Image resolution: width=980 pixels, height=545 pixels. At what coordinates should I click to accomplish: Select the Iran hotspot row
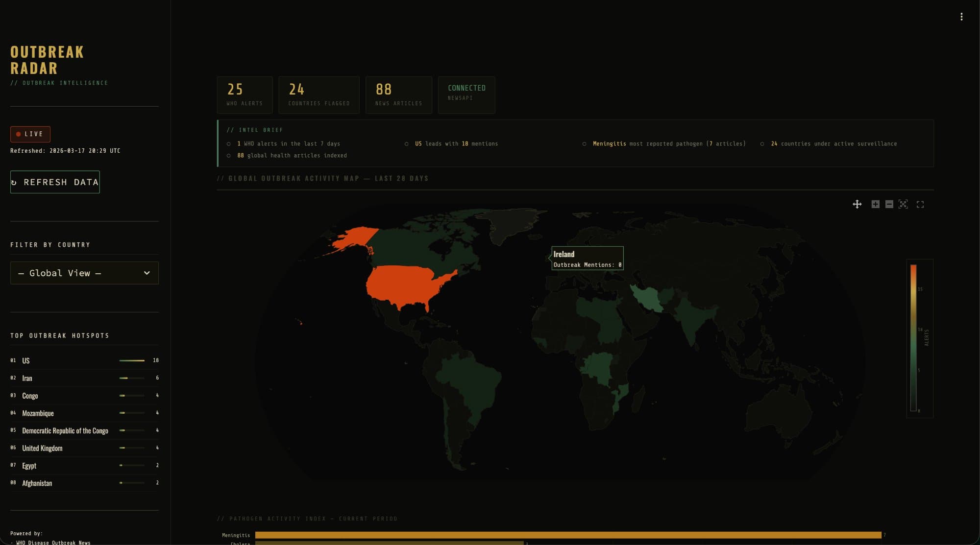[x=84, y=378]
